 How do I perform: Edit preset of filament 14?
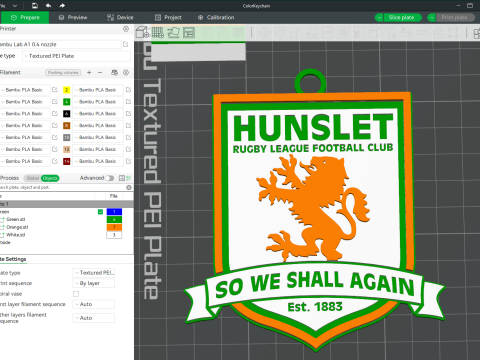point(128,161)
